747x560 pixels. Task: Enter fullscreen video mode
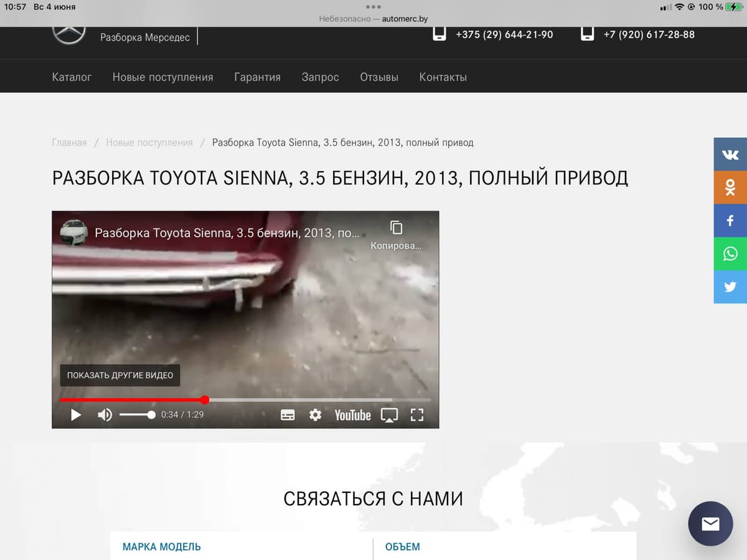(417, 415)
